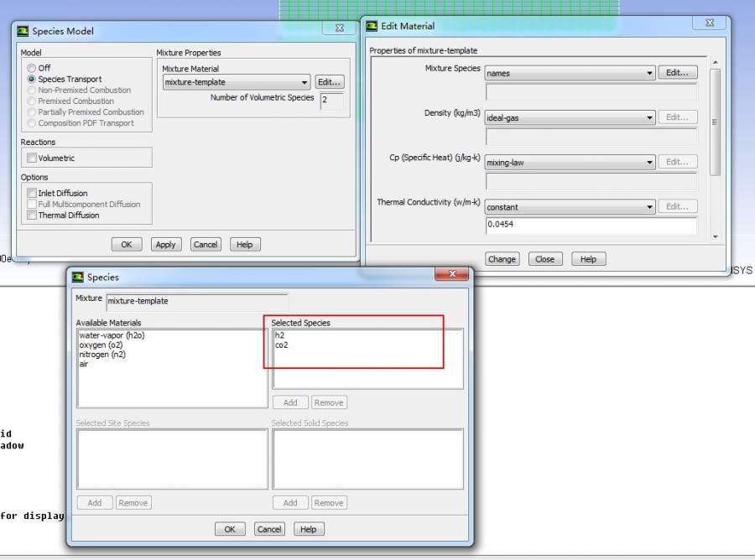Click the Selected Solid Species list box
The height and width of the screenshot is (560, 755).
[x=368, y=459]
